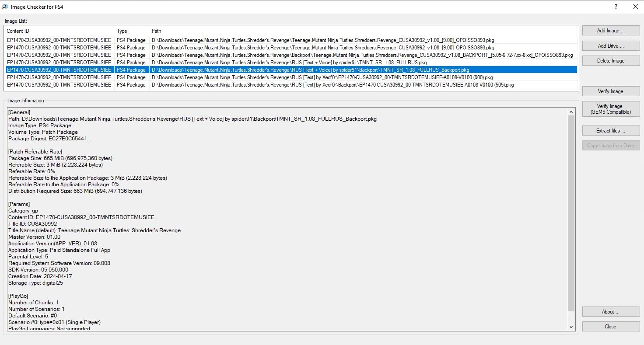The height and width of the screenshot is (345, 644).
Task: Select the v1.00_[9.00]_OPOISSO893.pkg row
Action: (x=291, y=40)
